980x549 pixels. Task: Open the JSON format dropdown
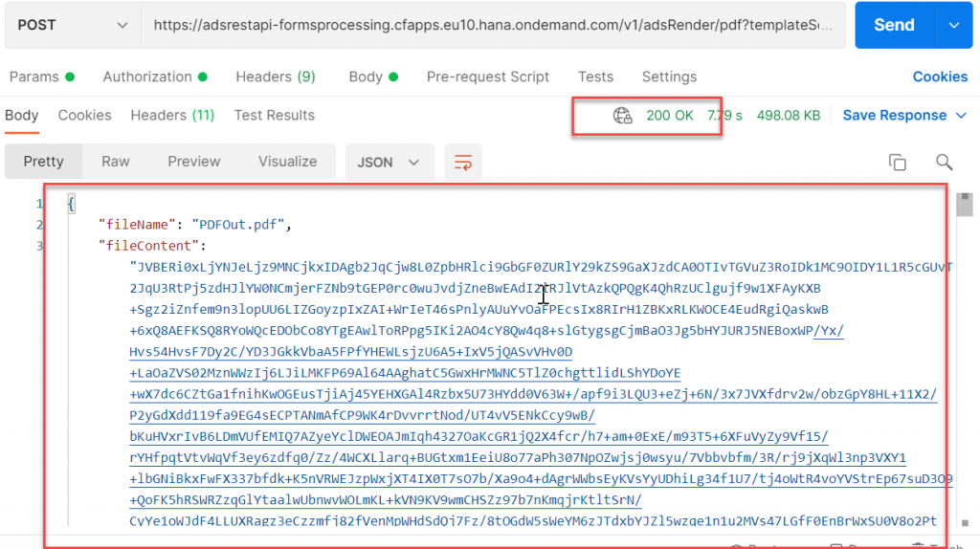coord(390,163)
